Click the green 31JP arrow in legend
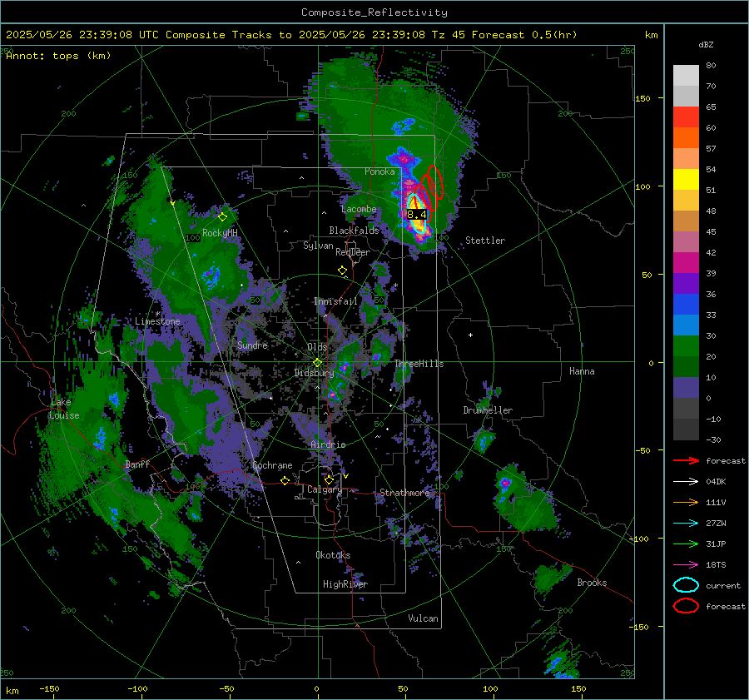This screenshot has width=749, height=700. click(x=686, y=544)
